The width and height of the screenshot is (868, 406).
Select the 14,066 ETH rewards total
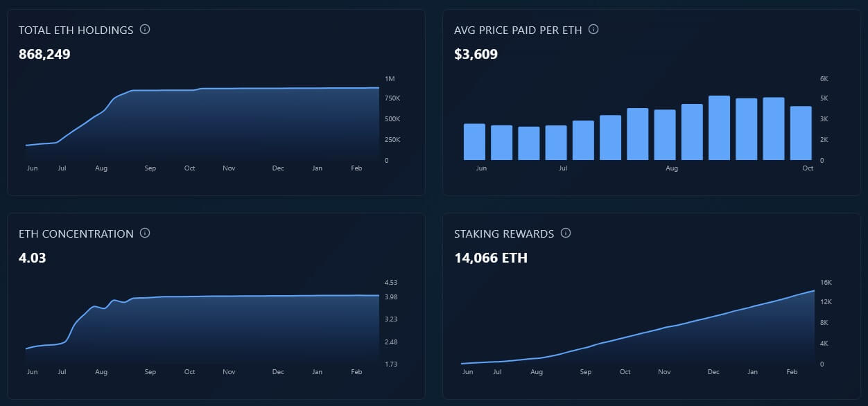pyautogui.click(x=490, y=258)
